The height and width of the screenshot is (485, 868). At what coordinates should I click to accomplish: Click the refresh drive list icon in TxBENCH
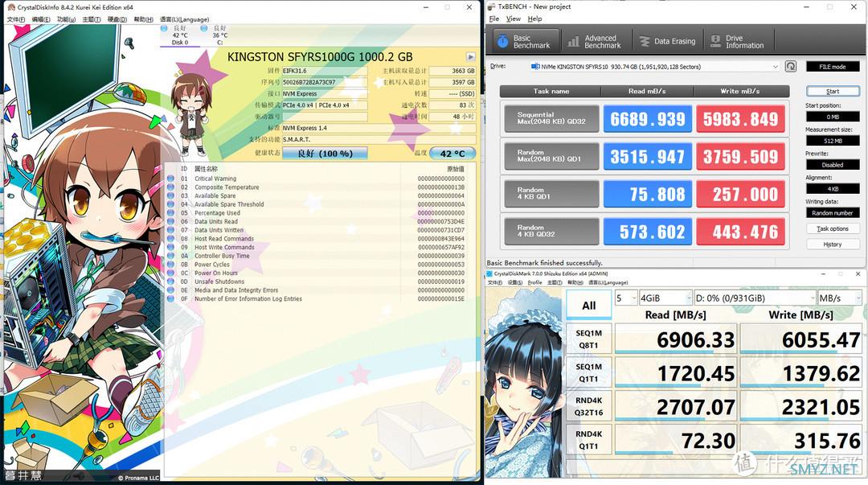pos(791,67)
